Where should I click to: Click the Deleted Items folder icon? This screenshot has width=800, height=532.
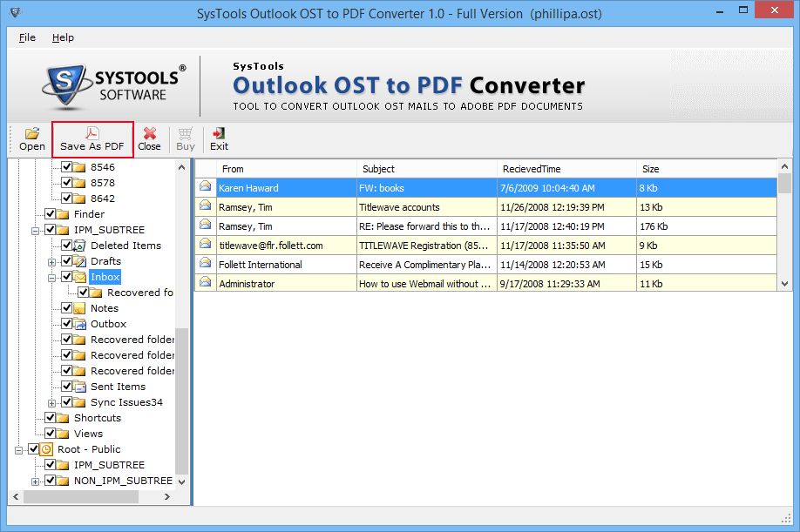(x=79, y=246)
